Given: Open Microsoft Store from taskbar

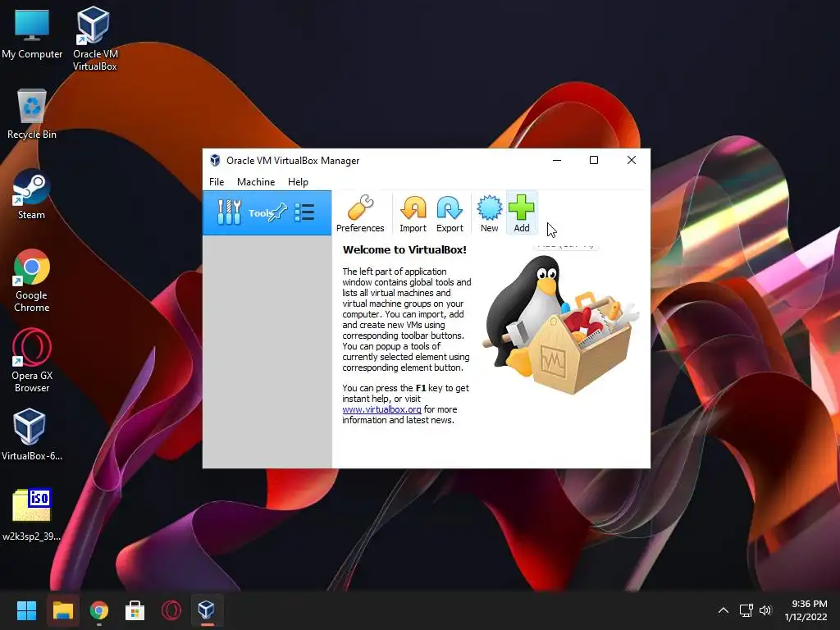Looking at the screenshot, I should 135,610.
